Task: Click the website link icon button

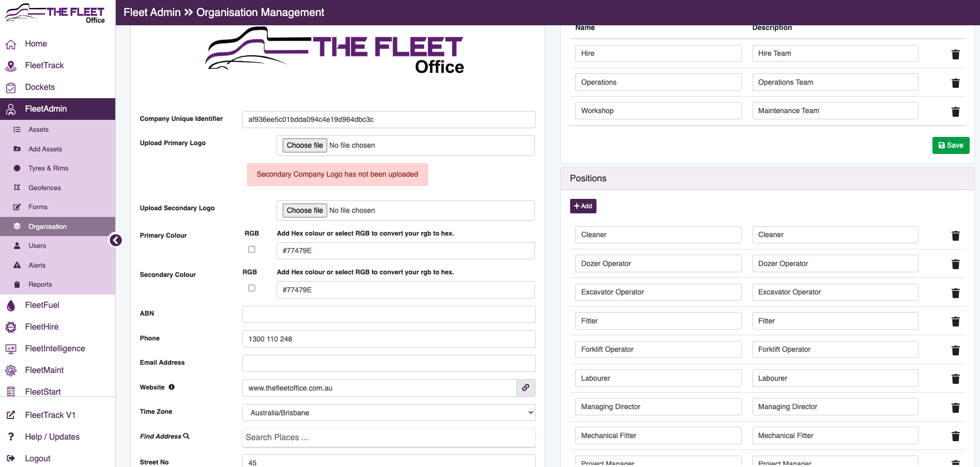Action: click(x=526, y=388)
